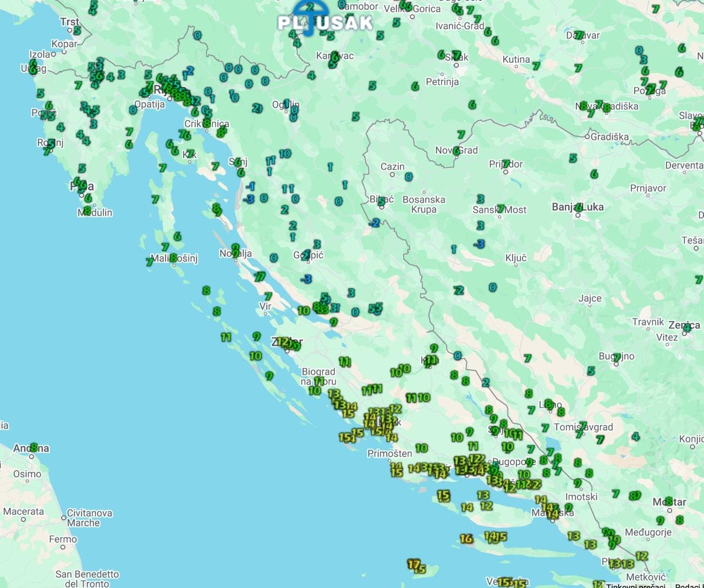Click the Bosanska Krupa label
704x588 pixels.
(x=424, y=204)
